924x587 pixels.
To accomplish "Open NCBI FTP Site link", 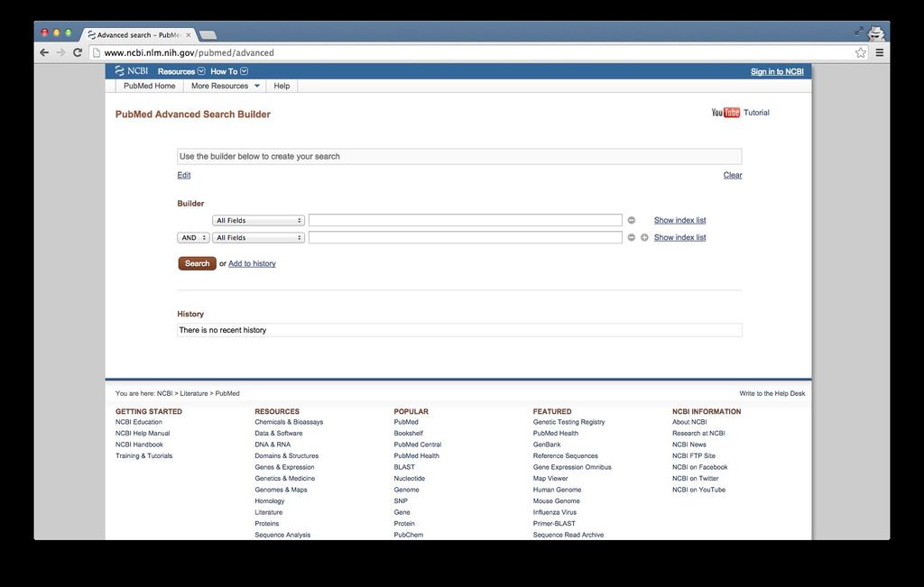I will [x=694, y=455].
